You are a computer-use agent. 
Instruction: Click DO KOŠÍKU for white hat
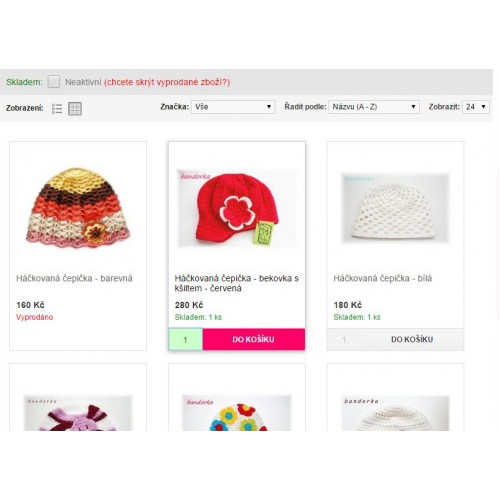[x=412, y=339]
